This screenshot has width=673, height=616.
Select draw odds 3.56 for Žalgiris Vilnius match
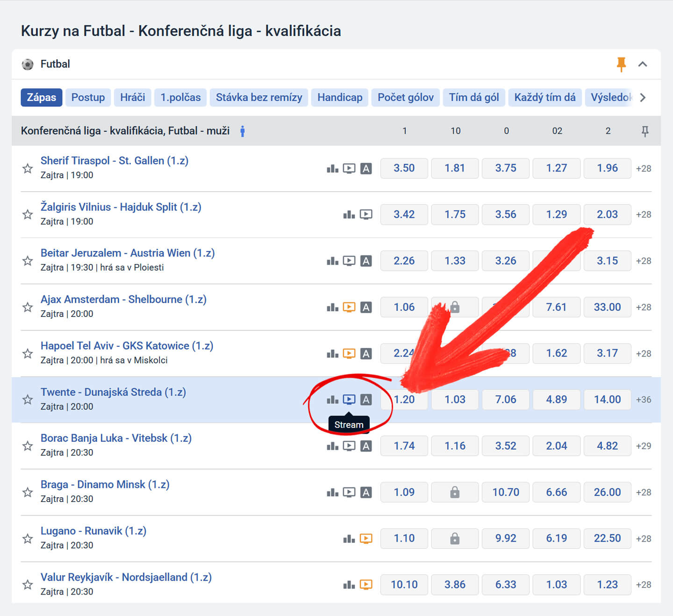pos(506,215)
